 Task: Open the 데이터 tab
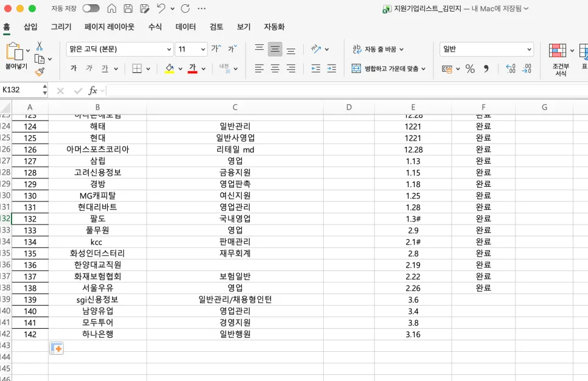[186, 27]
